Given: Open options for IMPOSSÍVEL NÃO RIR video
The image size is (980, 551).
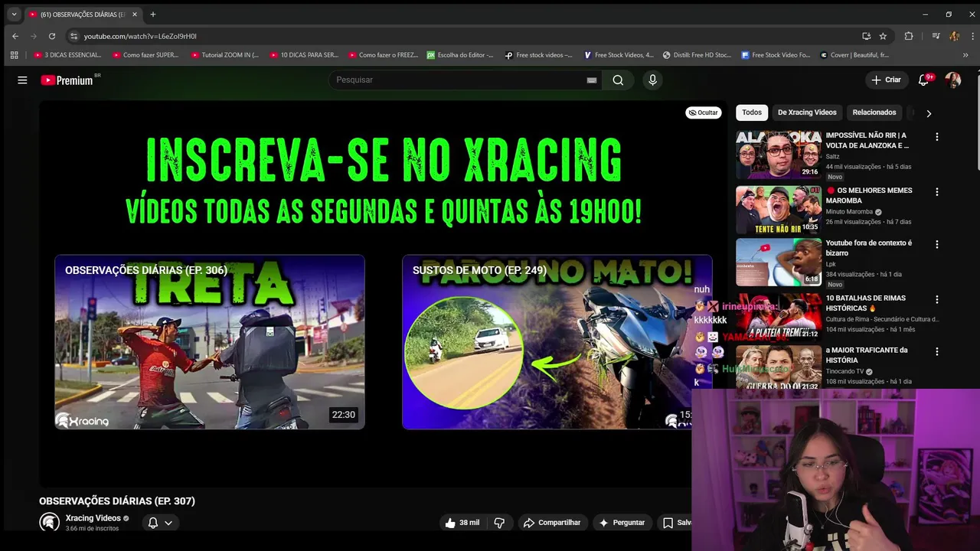Looking at the screenshot, I should tap(936, 137).
